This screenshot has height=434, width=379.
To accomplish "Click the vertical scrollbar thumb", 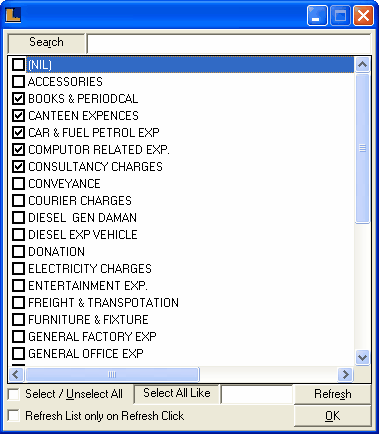I will coord(362,148).
